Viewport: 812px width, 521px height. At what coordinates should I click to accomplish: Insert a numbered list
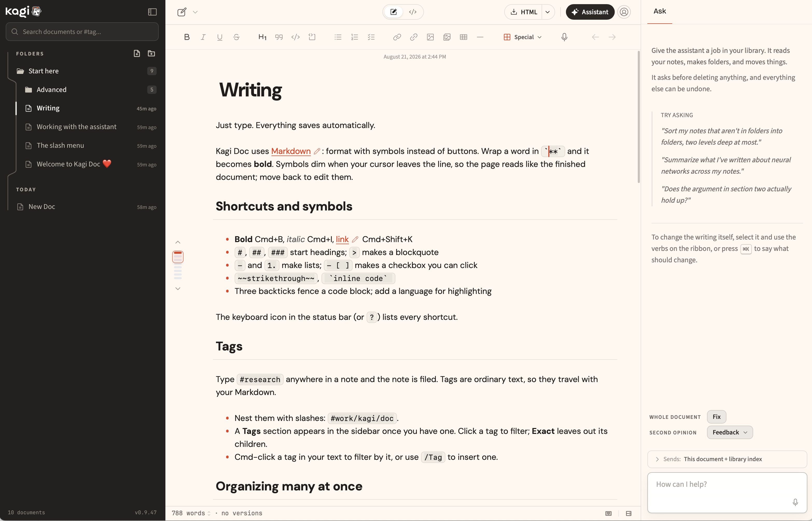tap(354, 37)
